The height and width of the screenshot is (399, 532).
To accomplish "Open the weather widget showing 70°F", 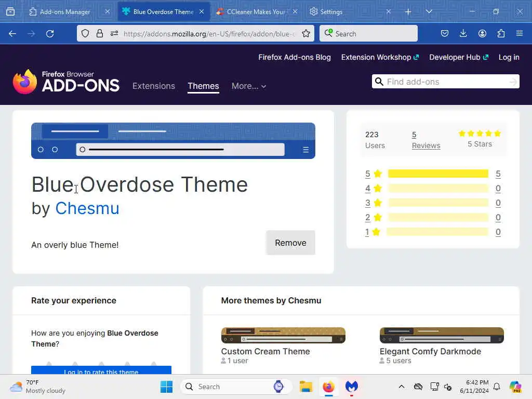I will tap(37, 387).
